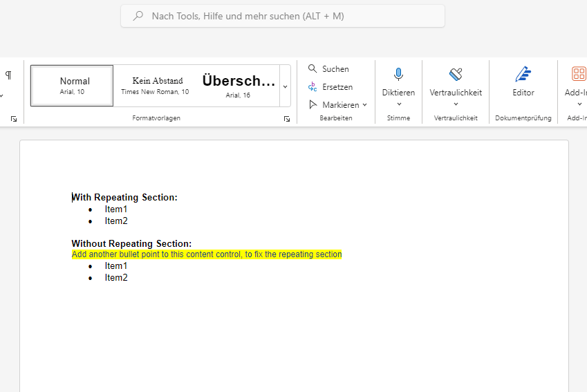Open the Formatvorlagen dialog launcher
587x392 pixels.
click(x=287, y=119)
